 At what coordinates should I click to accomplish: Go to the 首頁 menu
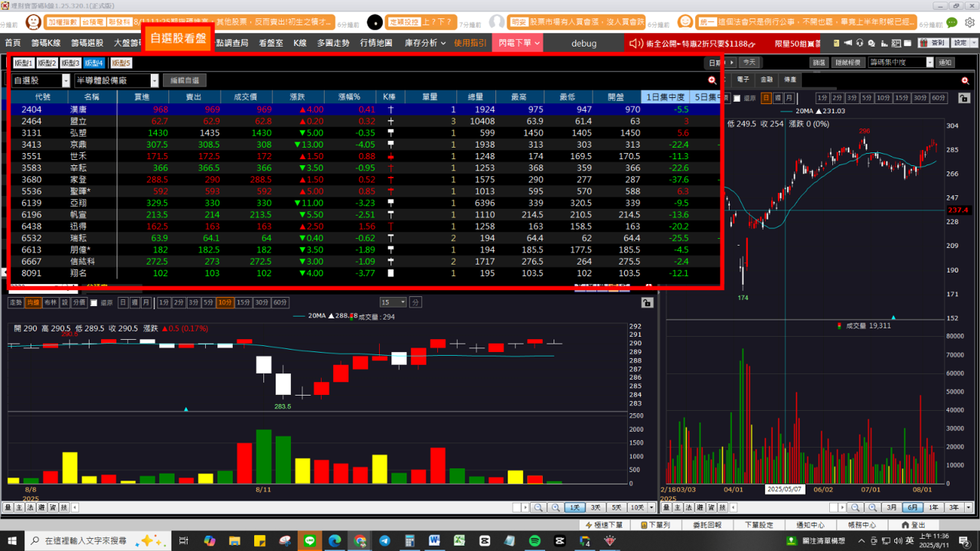(14, 44)
